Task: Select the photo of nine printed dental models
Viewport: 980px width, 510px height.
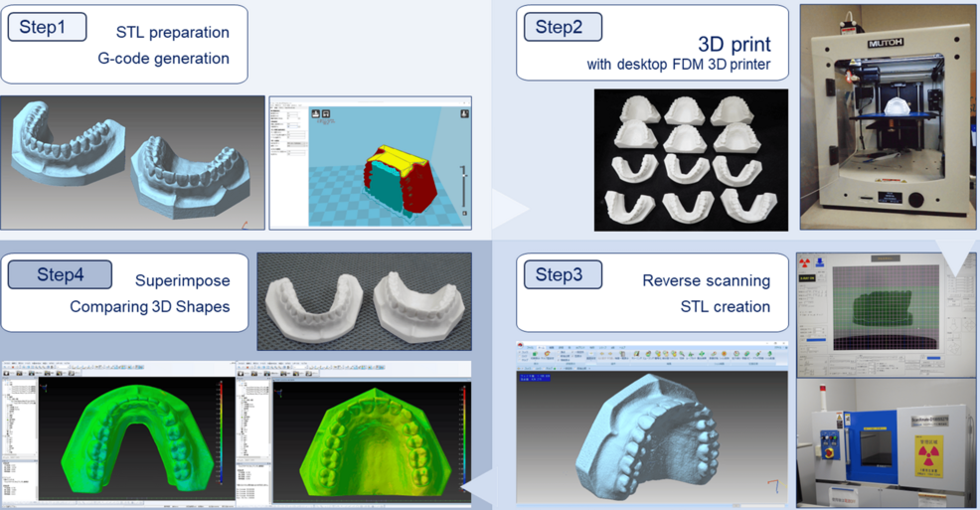Action: (x=690, y=159)
